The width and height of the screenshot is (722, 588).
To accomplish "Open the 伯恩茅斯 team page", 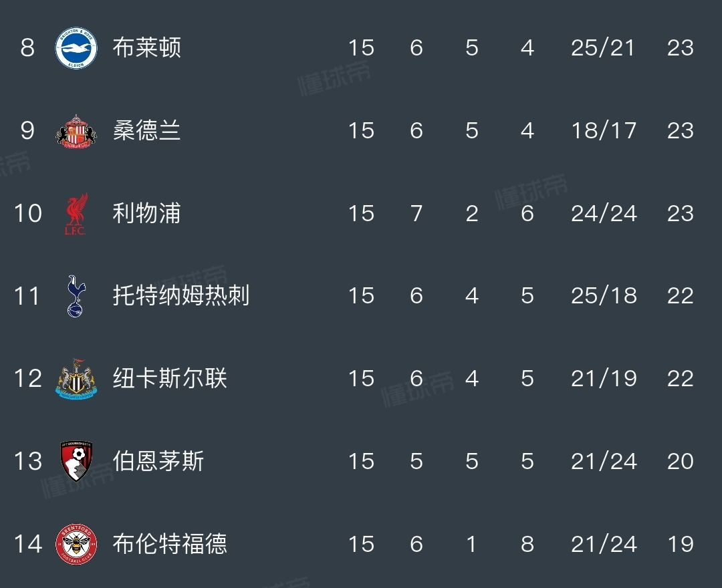I will click(x=158, y=461).
